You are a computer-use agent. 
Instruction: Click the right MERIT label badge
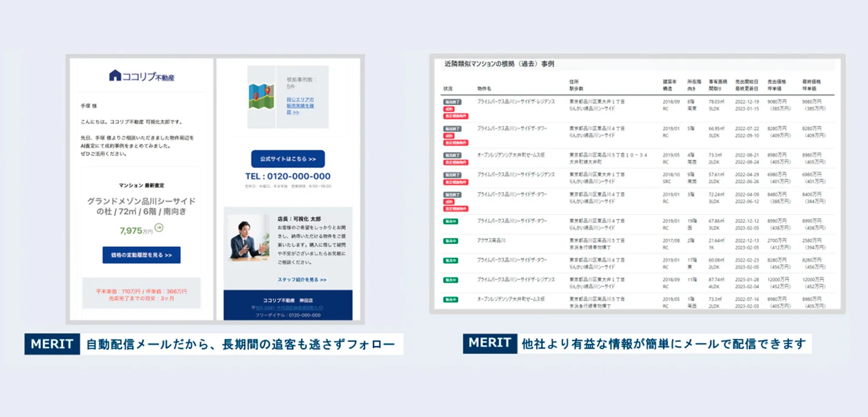[x=490, y=343]
